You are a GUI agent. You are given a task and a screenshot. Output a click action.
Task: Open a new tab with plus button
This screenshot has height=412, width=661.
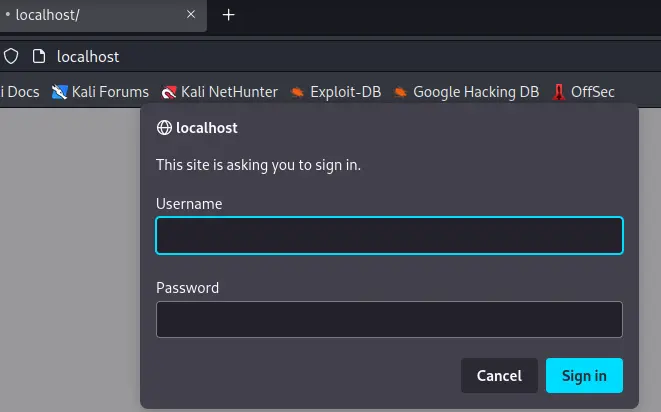[229, 15]
